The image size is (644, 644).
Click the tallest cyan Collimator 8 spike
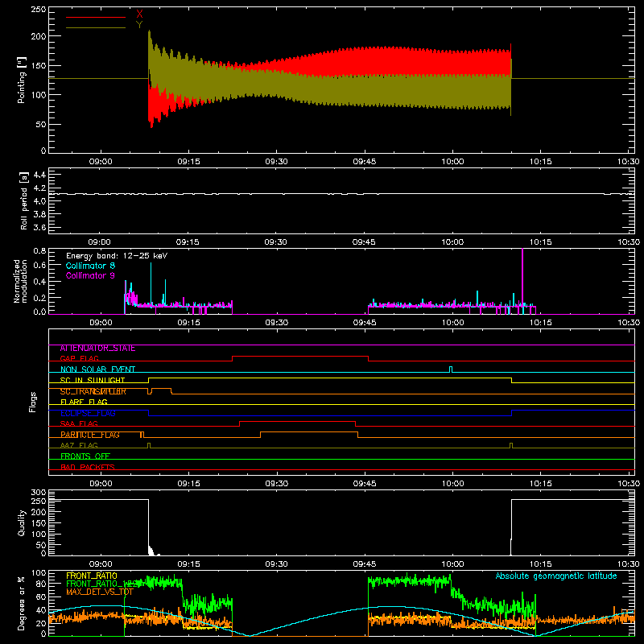[151, 283]
